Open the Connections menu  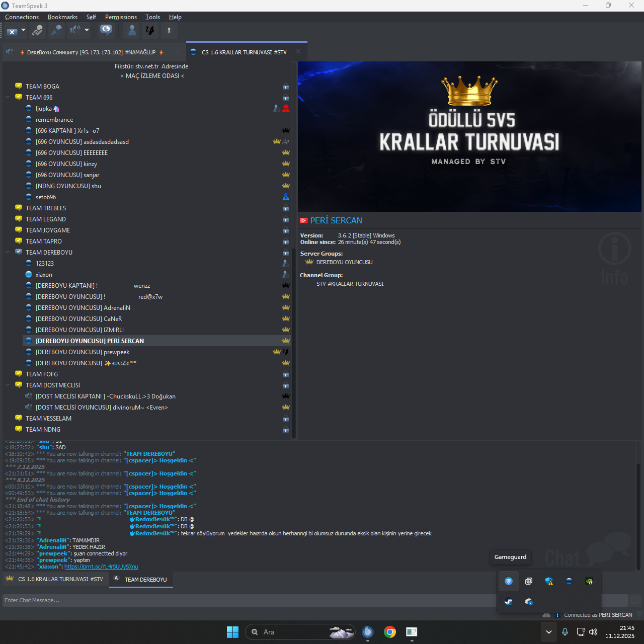(x=22, y=17)
